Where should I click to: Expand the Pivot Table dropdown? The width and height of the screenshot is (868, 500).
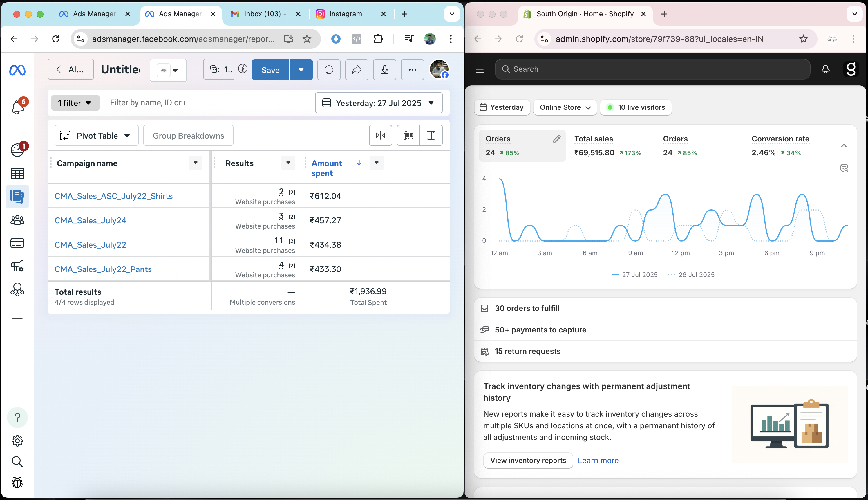96,135
